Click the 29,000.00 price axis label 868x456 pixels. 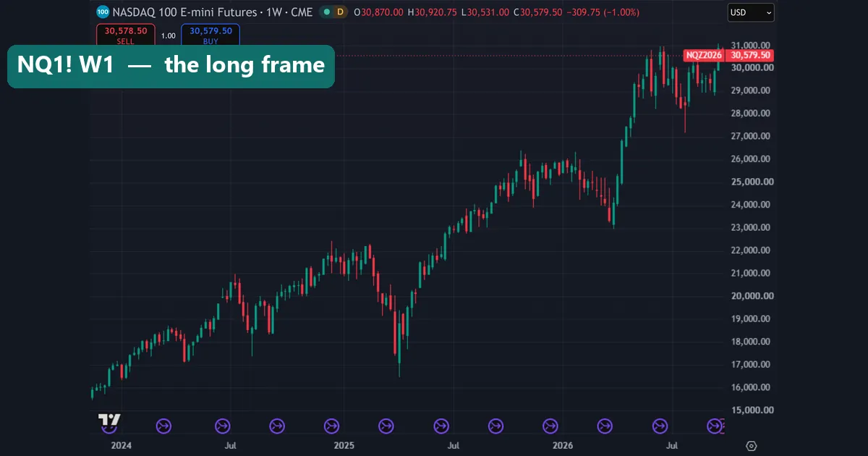752,90
